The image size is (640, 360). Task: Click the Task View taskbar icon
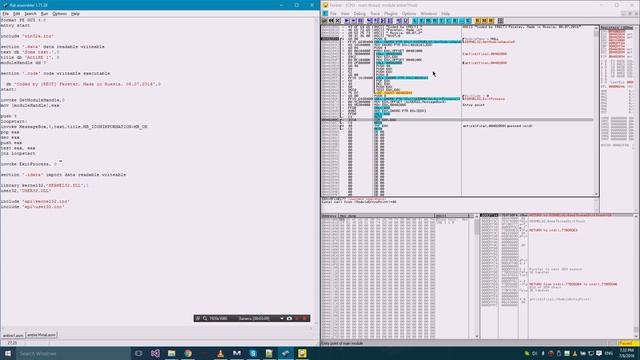[138, 353]
